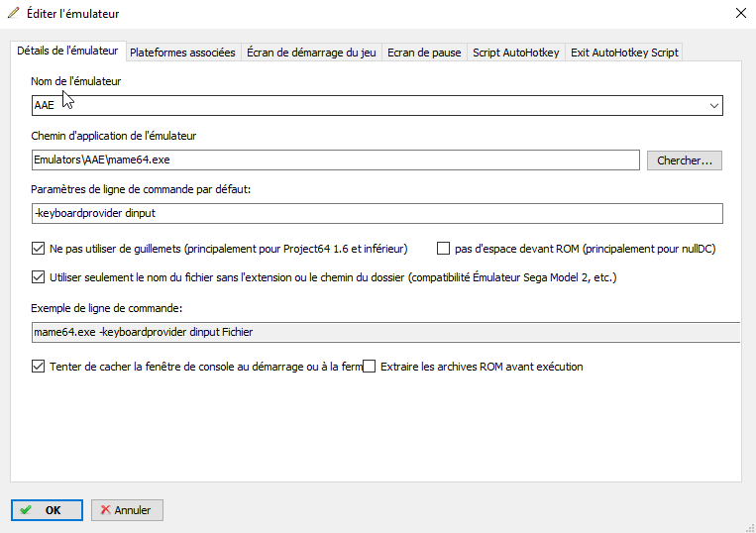Click the example command line field
This screenshot has width=756, height=533.
click(x=385, y=333)
